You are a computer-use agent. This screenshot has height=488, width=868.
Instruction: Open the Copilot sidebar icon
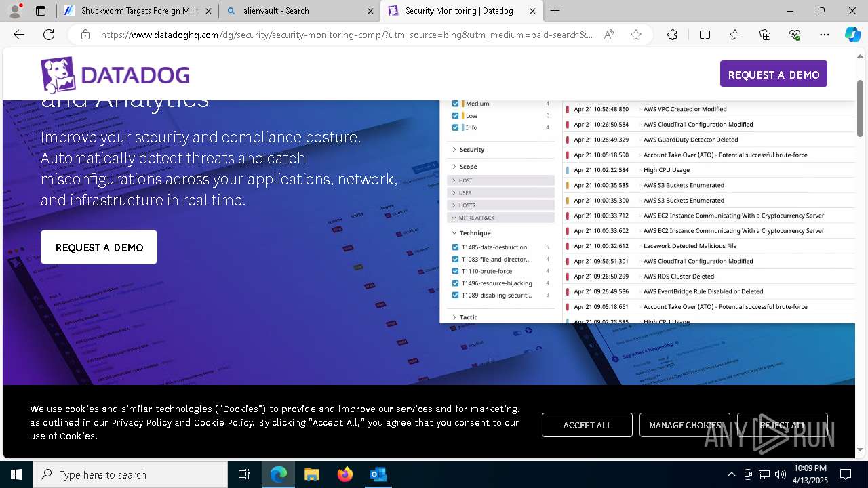click(852, 35)
